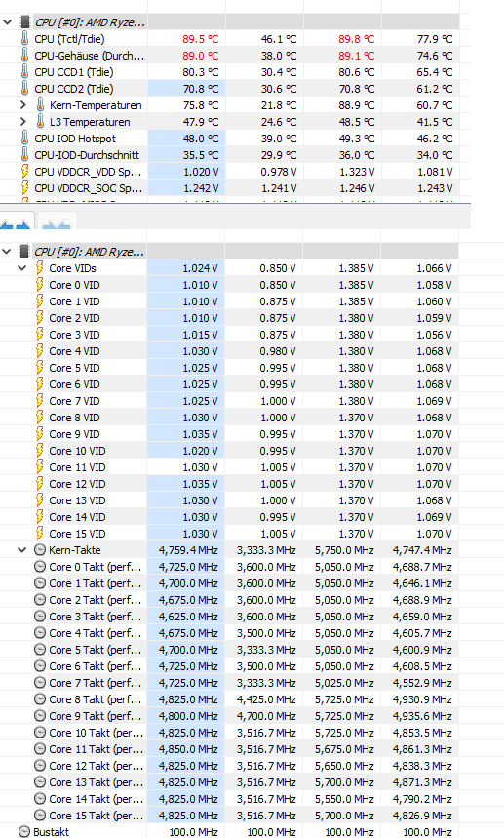Screen dimensions: 504x838
Task: Click the 4,935.6 MHz Core 9 Takt average
Action: pos(422,716)
